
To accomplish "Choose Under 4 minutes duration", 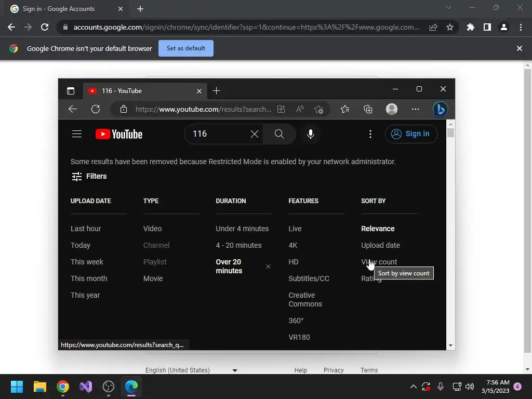I will [x=242, y=229].
